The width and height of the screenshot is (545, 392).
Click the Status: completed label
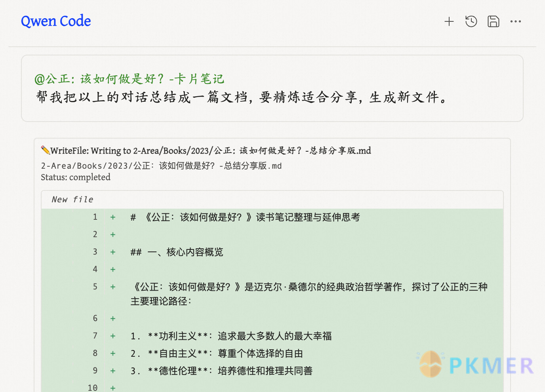coord(75,177)
